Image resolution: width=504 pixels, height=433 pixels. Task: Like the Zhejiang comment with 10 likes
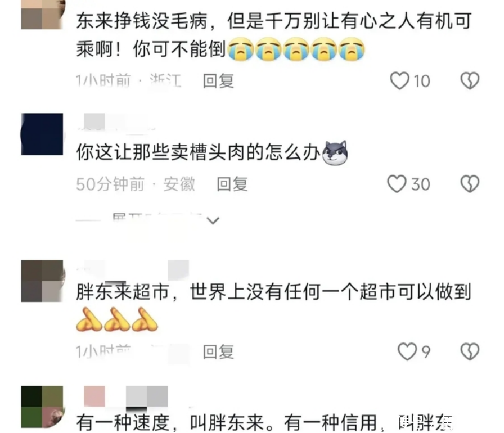(x=399, y=80)
